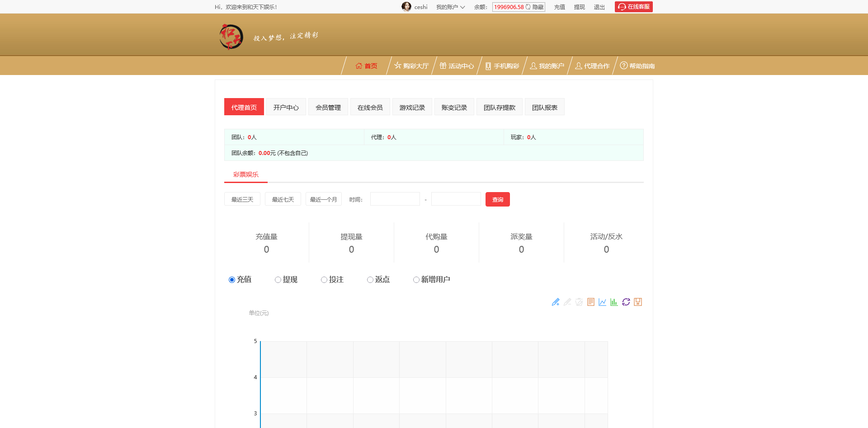Open the end date picker field

pos(455,199)
